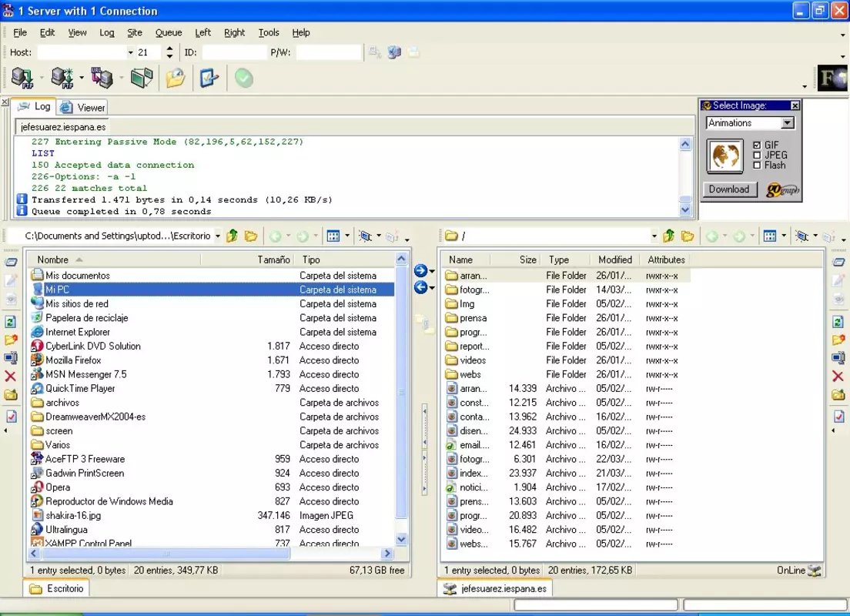Click the blue checklist-with-pen toolbar icon
The width and height of the screenshot is (850, 616).
coord(209,78)
